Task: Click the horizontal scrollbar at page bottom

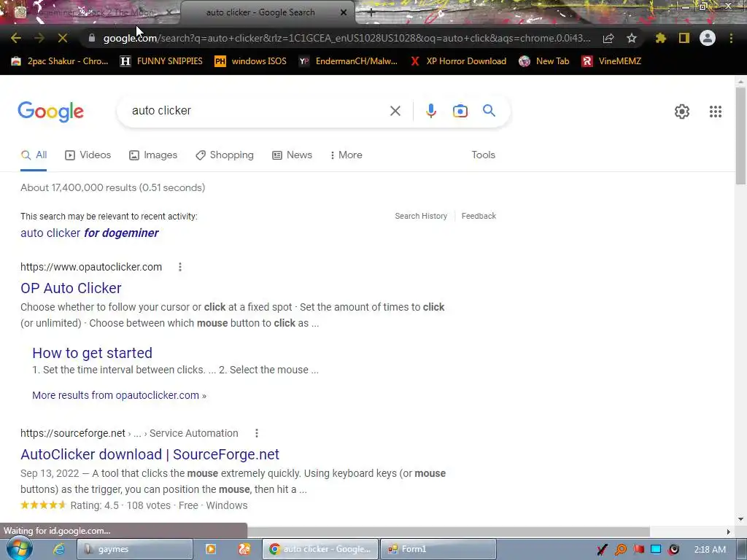Action: (x=448, y=532)
